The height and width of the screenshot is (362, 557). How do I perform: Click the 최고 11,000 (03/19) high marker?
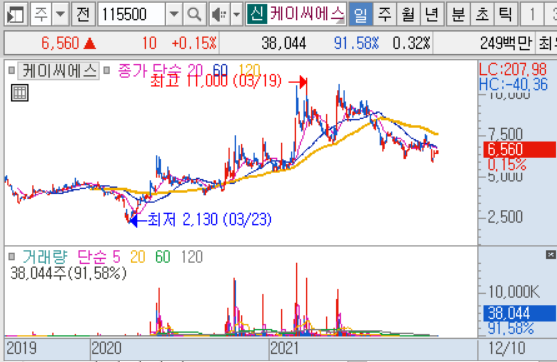[216, 81]
